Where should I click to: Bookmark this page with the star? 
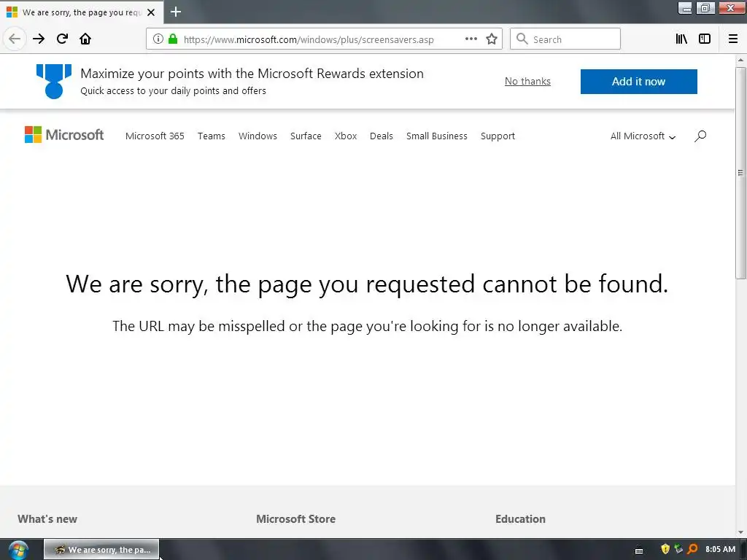tap(492, 39)
